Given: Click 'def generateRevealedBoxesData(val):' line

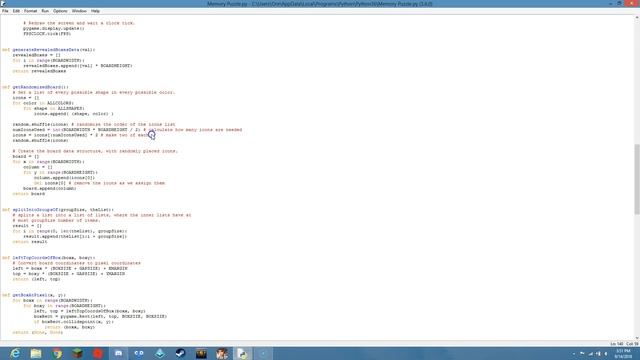Looking at the screenshot, I should pos(49,50).
